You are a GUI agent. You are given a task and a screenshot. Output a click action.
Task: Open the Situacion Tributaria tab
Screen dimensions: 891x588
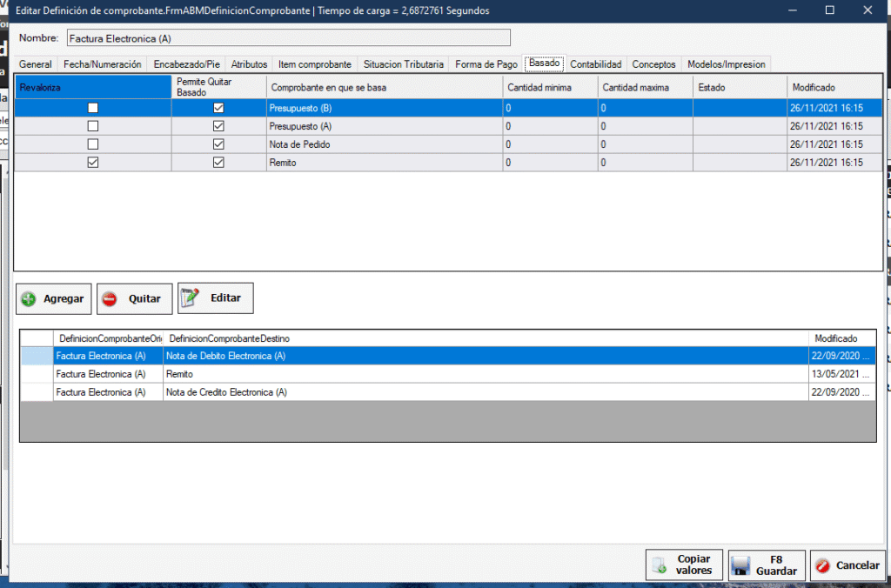pos(404,64)
